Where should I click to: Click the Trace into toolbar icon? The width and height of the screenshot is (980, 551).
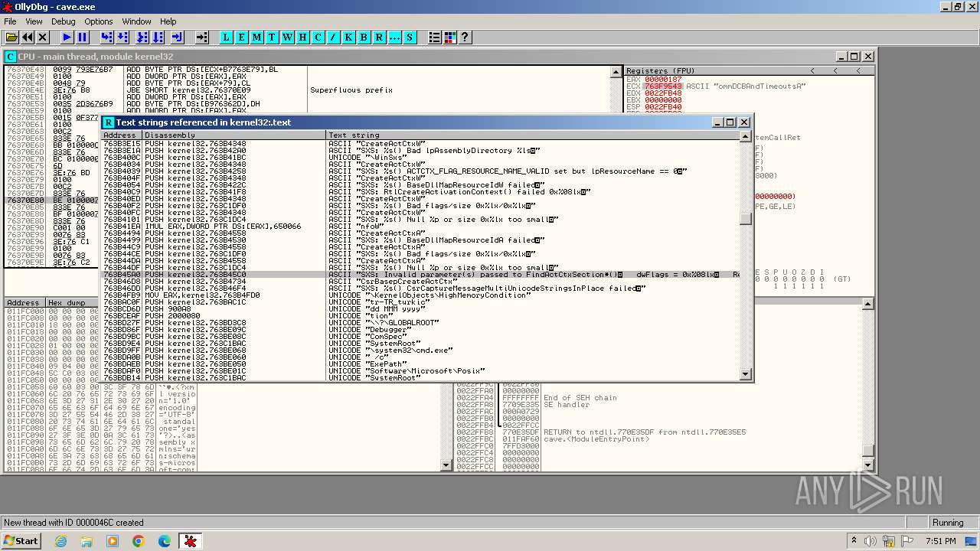[142, 37]
